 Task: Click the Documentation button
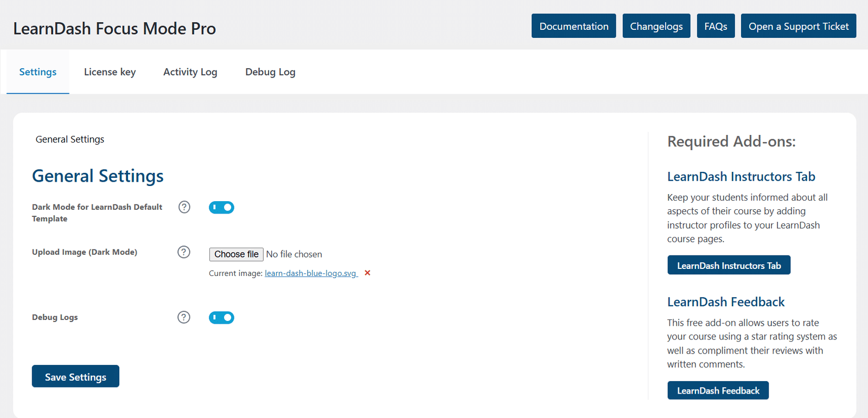click(x=574, y=26)
